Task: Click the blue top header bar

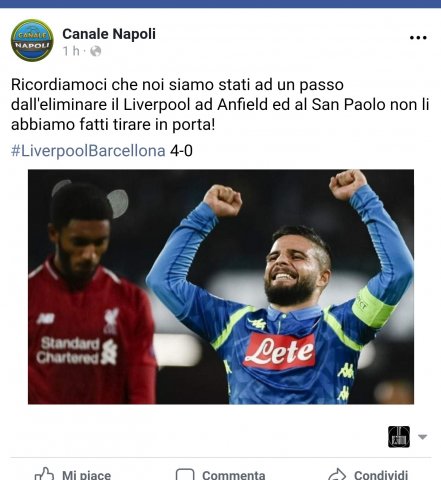Action: click(x=220, y=4)
